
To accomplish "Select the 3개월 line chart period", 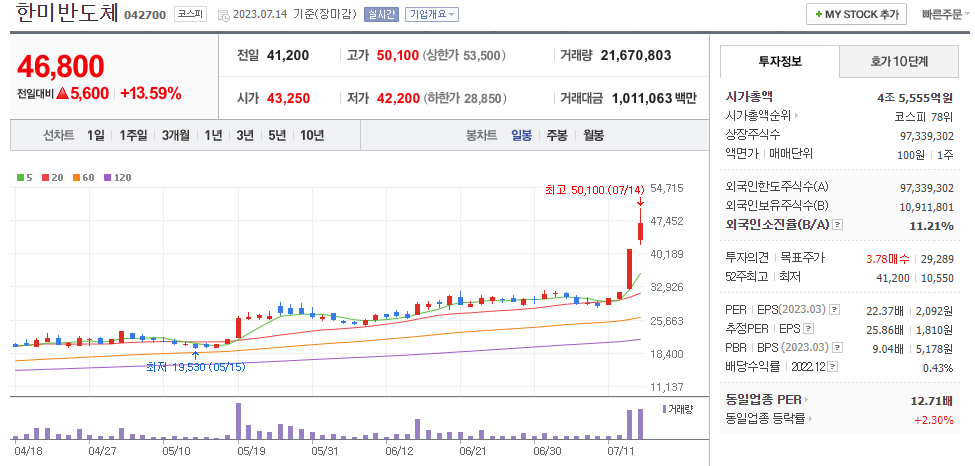I will click(x=175, y=135).
